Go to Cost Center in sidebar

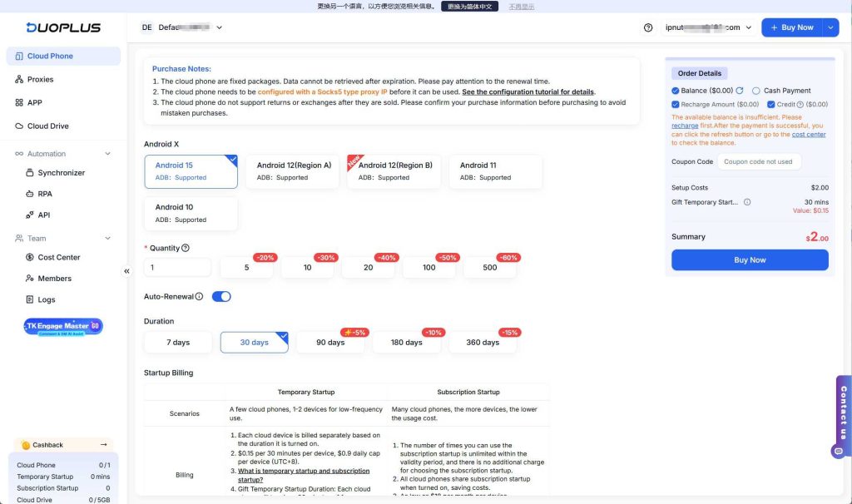[58, 258]
